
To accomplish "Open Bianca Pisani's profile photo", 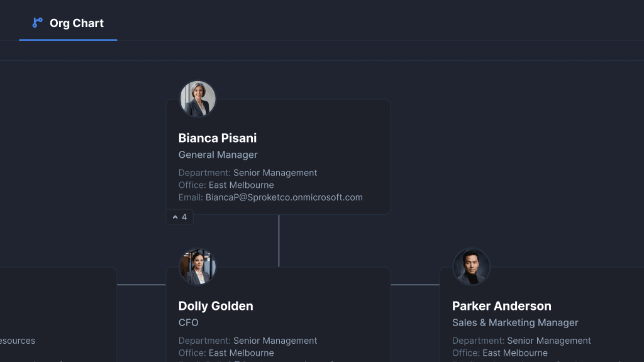I will (x=197, y=99).
